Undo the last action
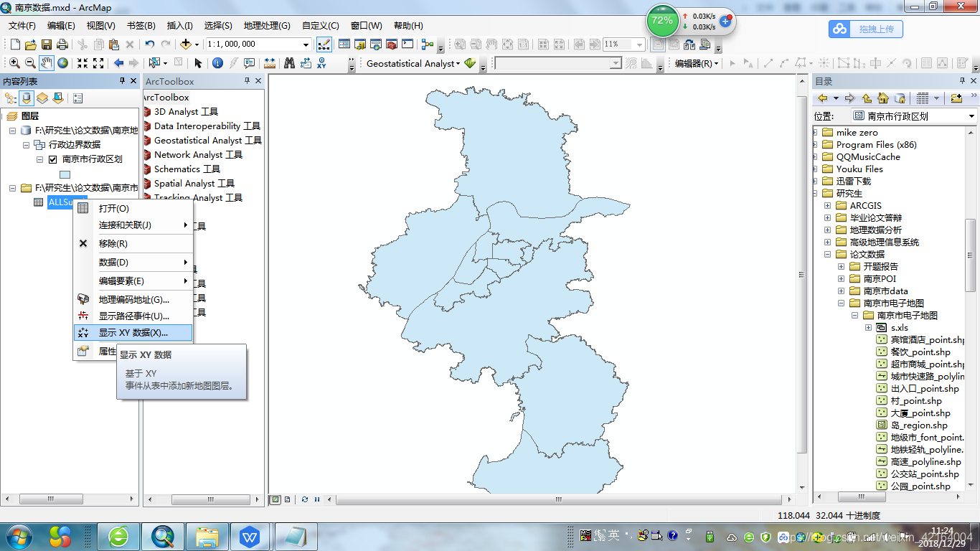 click(x=149, y=44)
